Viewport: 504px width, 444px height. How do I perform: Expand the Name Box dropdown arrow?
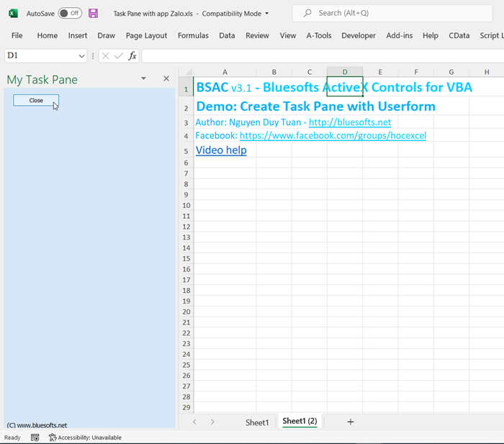point(81,56)
